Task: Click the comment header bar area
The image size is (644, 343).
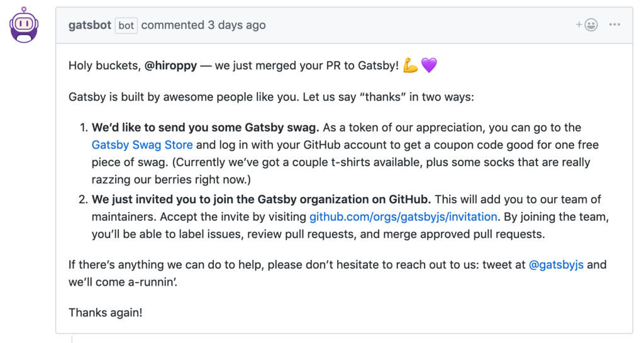Action: pos(344,25)
